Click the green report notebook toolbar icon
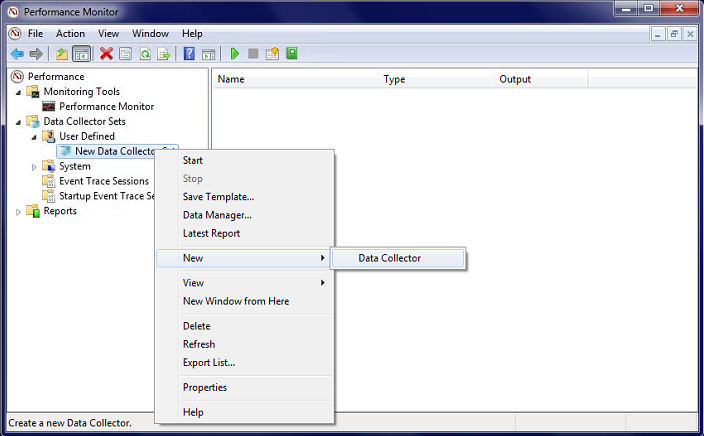The width and height of the screenshot is (704, 436). (x=292, y=54)
